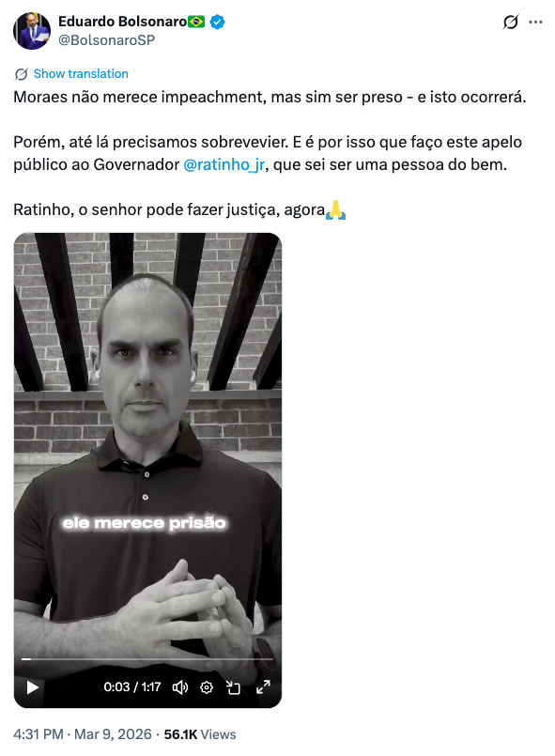Mute the video sound
The height and width of the screenshot is (756, 555).
(x=180, y=687)
